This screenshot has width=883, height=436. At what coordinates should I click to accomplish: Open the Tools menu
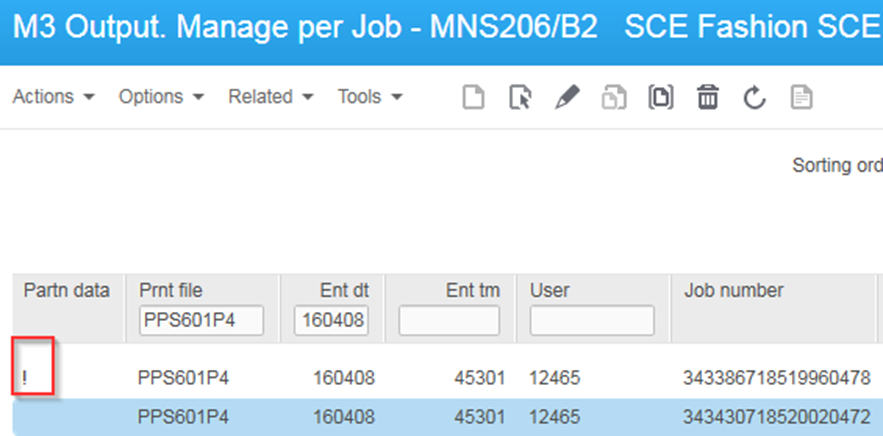tap(370, 97)
